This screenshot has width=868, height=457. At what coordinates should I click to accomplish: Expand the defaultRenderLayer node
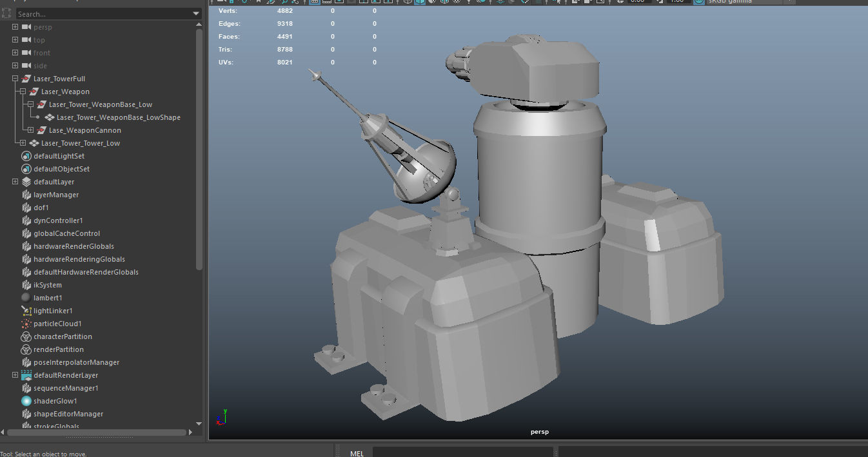pyautogui.click(x=15, y=375)
